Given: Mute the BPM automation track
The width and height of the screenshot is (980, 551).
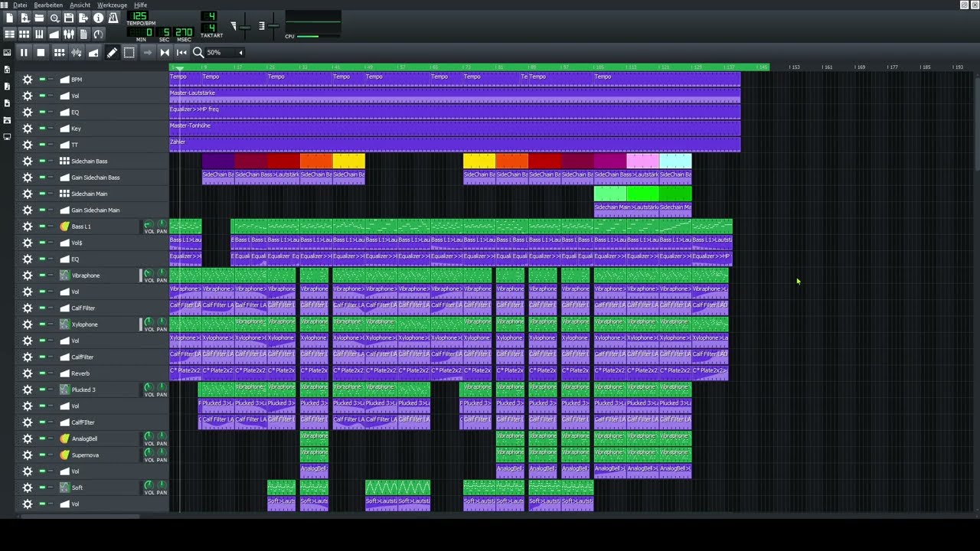Looking at the screenshot, I should [x=42, y=79].
